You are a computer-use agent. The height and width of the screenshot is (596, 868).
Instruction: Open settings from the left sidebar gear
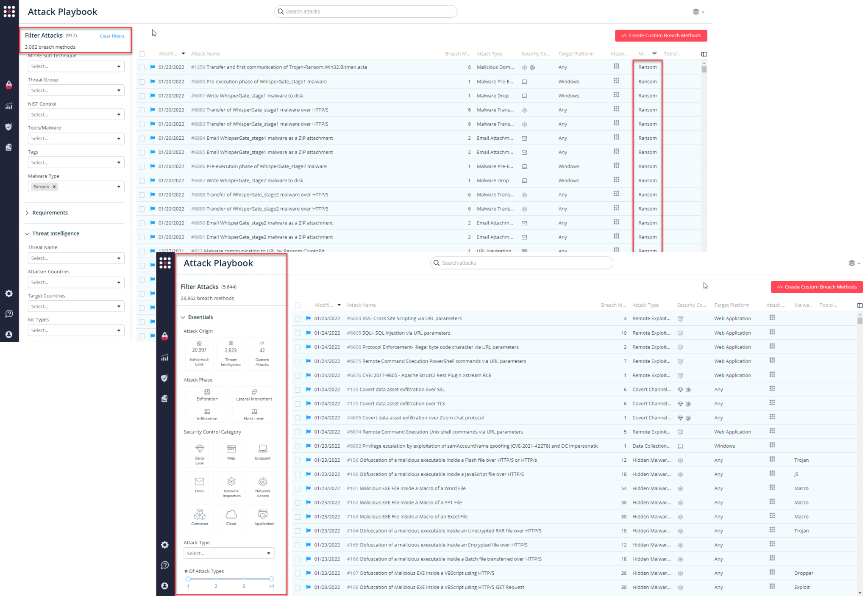(x=165, y=545)
